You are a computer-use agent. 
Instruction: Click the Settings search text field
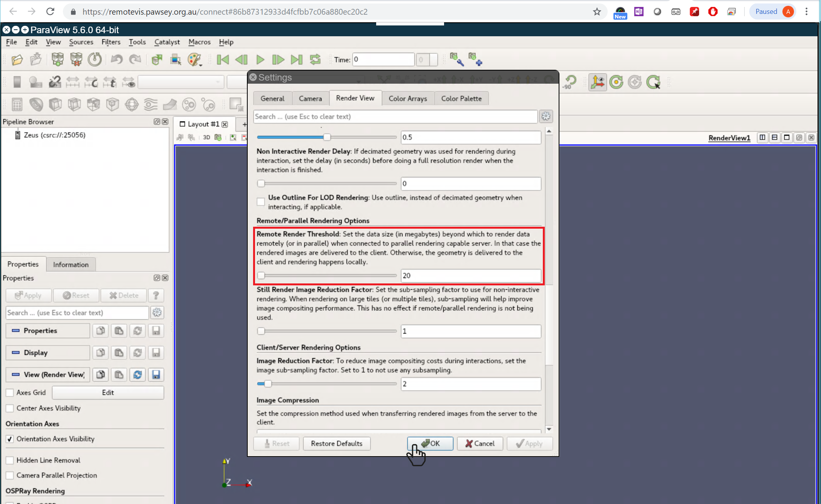(395, 116)
